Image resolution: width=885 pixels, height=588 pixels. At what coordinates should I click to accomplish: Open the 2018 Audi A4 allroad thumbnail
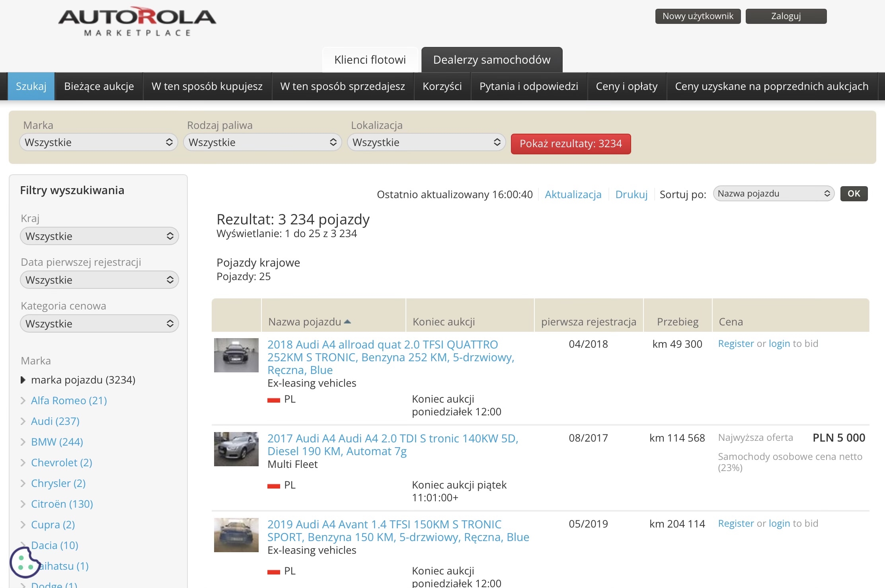pyautogui.click(x=236, y=355)
